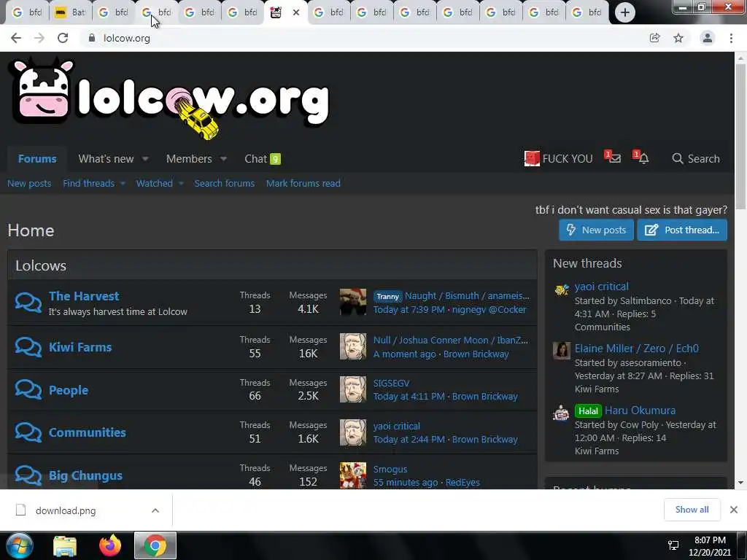This screenshot has height=560, width=747.
Task: Open the Kiwi Farms forum link
Action: pyautogui.click(x=80, y=347)
